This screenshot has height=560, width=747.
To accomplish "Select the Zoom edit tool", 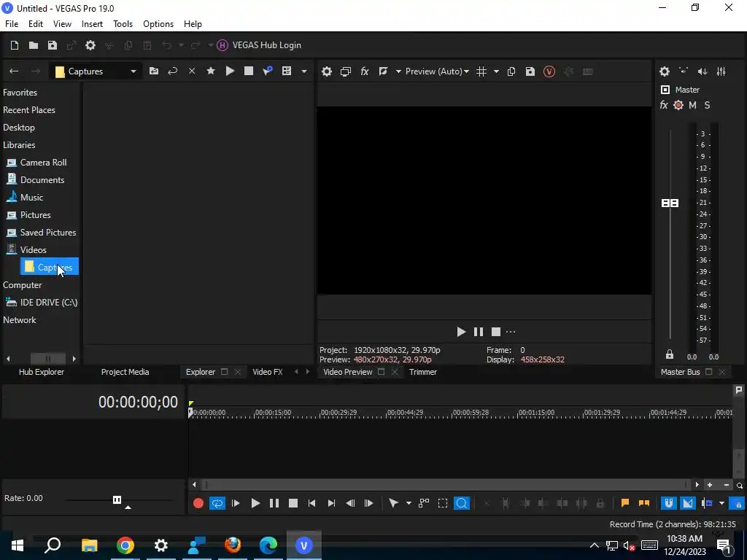I will click(x=462, y=503).
